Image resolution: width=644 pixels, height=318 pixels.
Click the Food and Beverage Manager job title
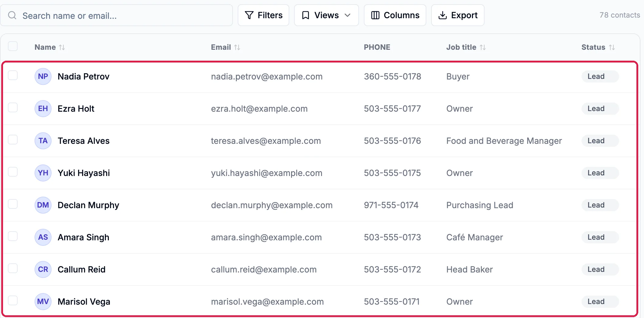pyautogui.click(x=504, y=141)
